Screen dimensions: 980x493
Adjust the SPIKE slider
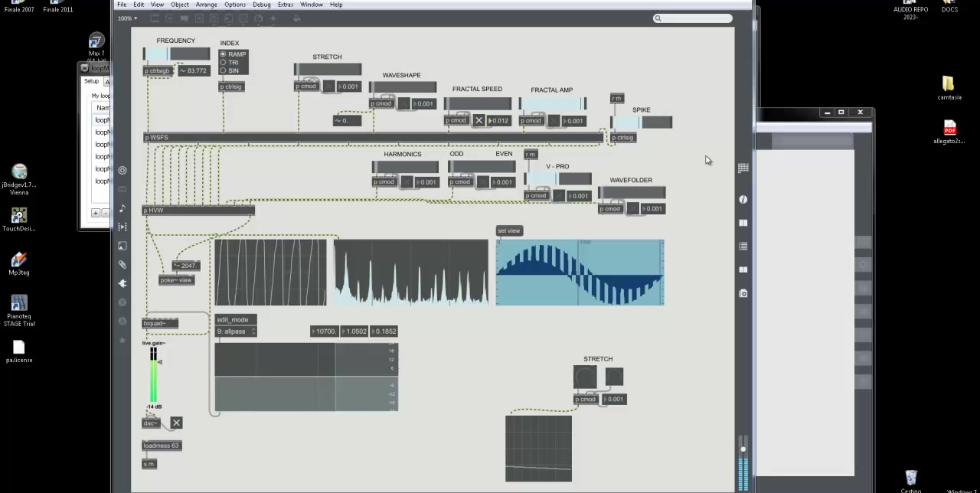[x=642, y=122]
